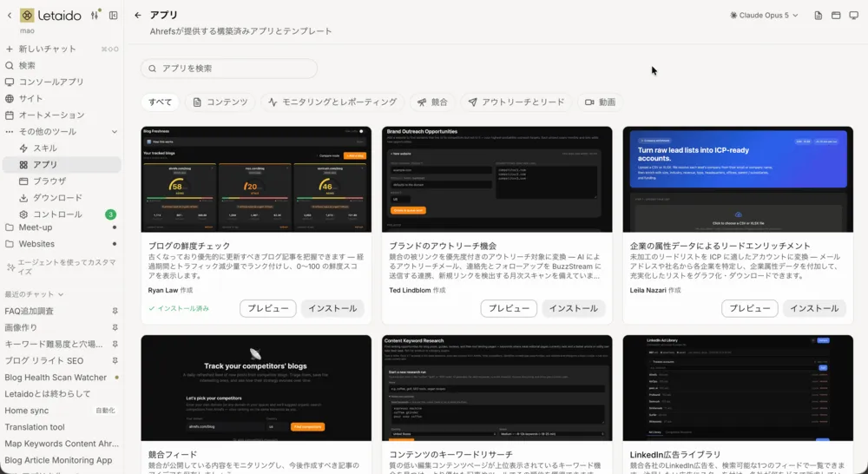Click pin icon on キーワード難易度と穴場 chat

115,345
